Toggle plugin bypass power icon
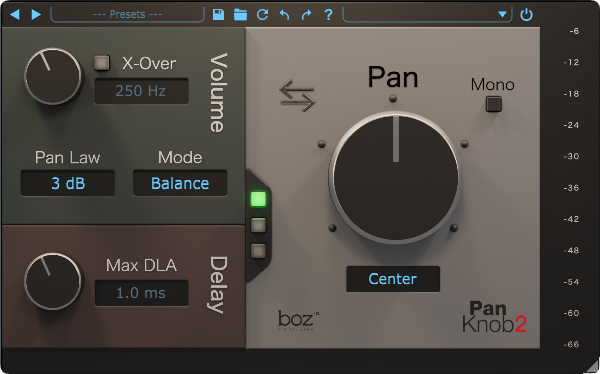Image resolution: width=600 pixels, height=374 pixels. 527,15
